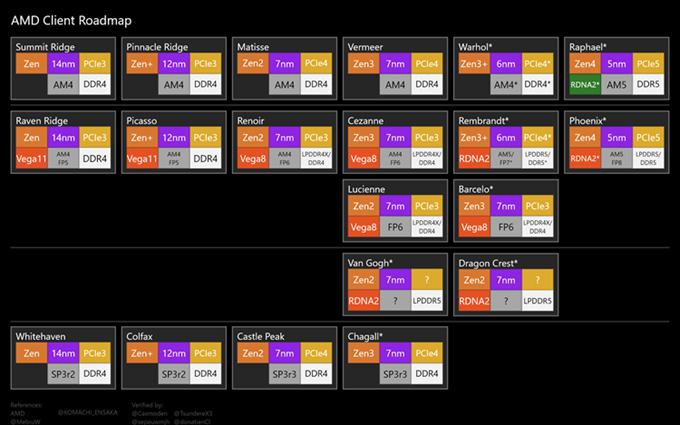
Task: Select the 12nm cell in Pinnacle Ridge
Action: pyautogui.click(x=174, y=64)
